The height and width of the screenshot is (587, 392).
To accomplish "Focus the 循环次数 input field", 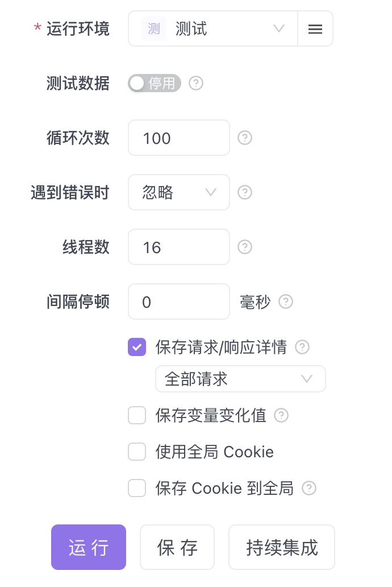I will point(178,138).
